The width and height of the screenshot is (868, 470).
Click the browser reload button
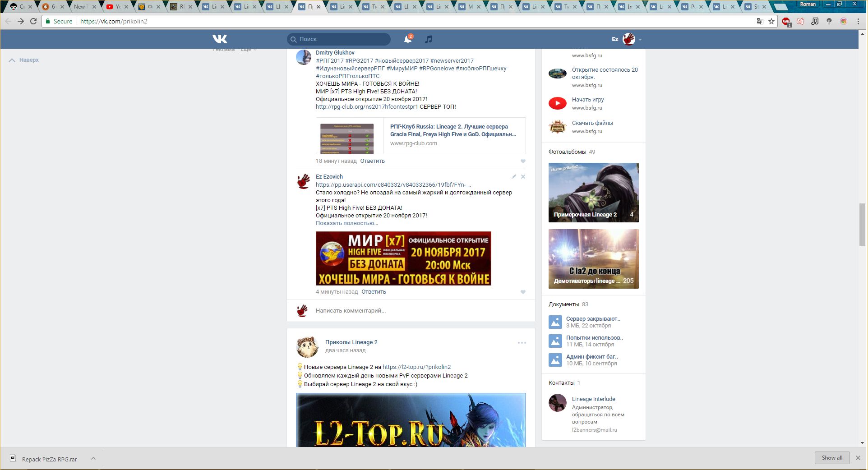coord(33,21)
